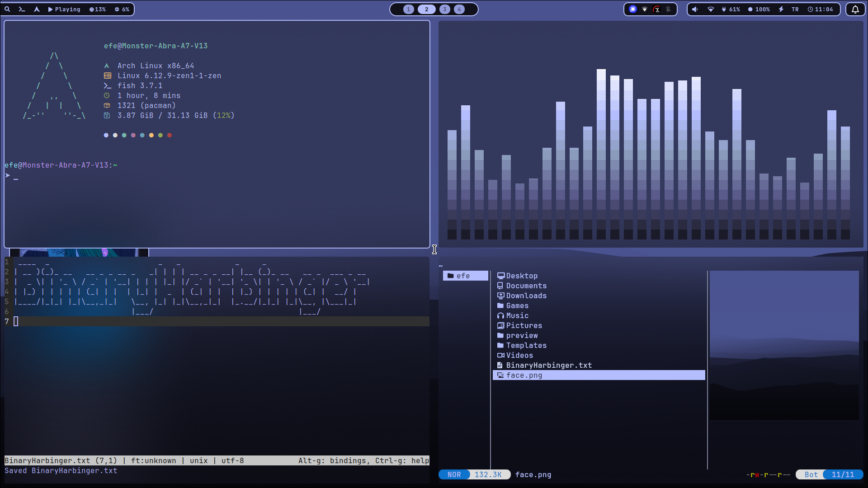Mute audio via the speaker icon
868x488 pixels.
tap(695, 9)
